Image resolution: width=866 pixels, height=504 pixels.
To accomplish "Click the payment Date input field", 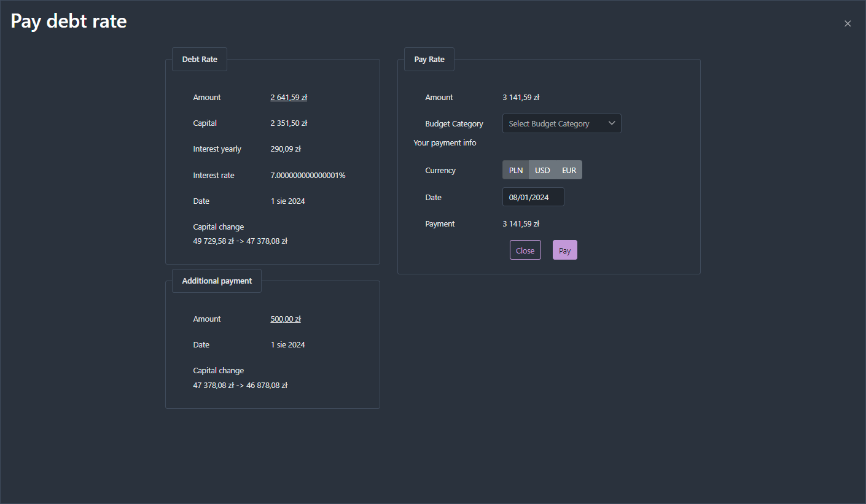I will point(533,197).
